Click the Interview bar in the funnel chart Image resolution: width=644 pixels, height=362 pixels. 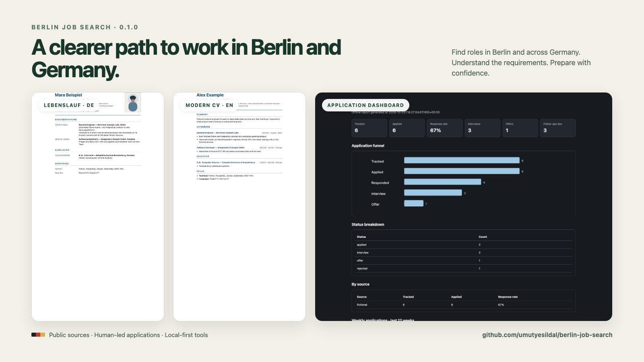433,193
